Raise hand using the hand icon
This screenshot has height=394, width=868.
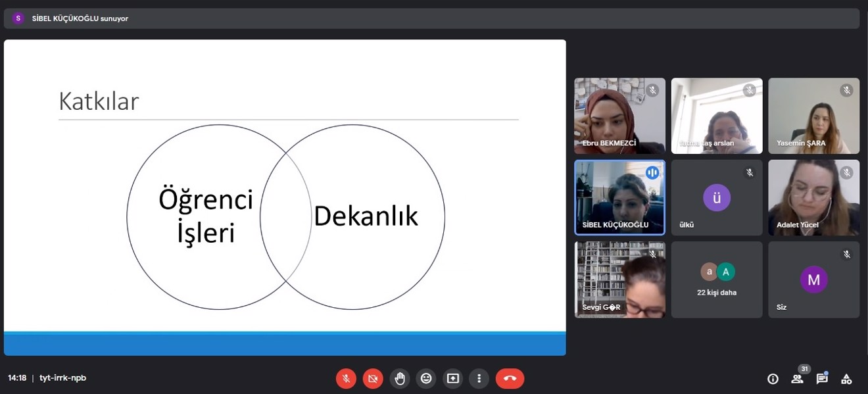400,378
